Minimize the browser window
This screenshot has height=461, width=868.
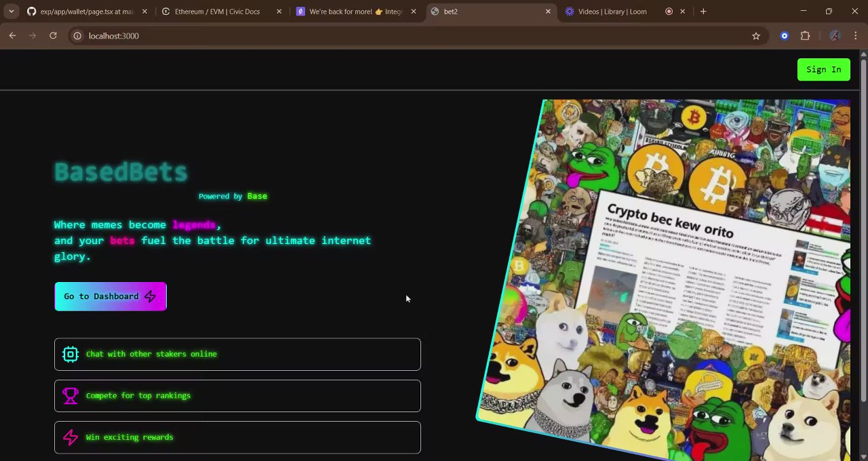click(x=804, y=12)
